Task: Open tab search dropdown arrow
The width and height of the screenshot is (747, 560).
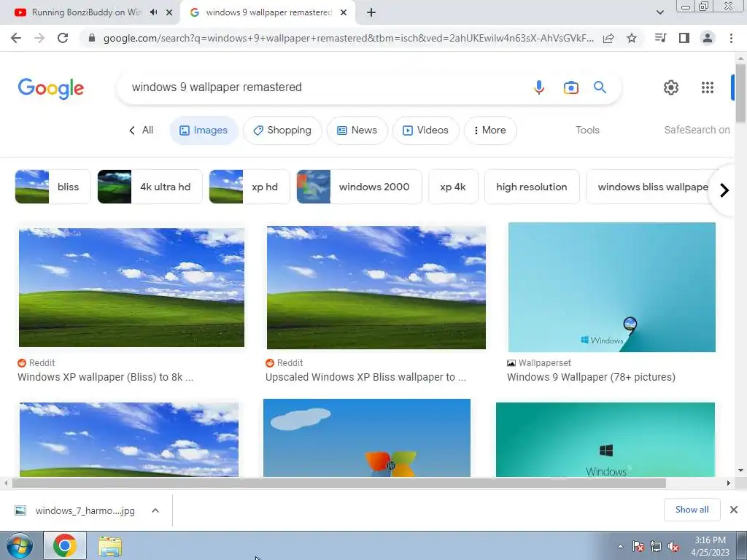Action: pos(659,12)
